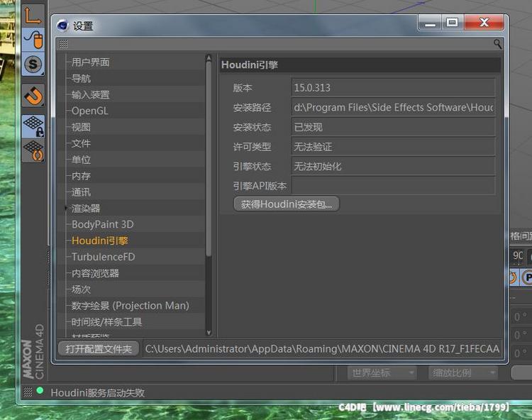
Task: Select 数字绘景 (Projection Man) entry
Action: [131, 306]
